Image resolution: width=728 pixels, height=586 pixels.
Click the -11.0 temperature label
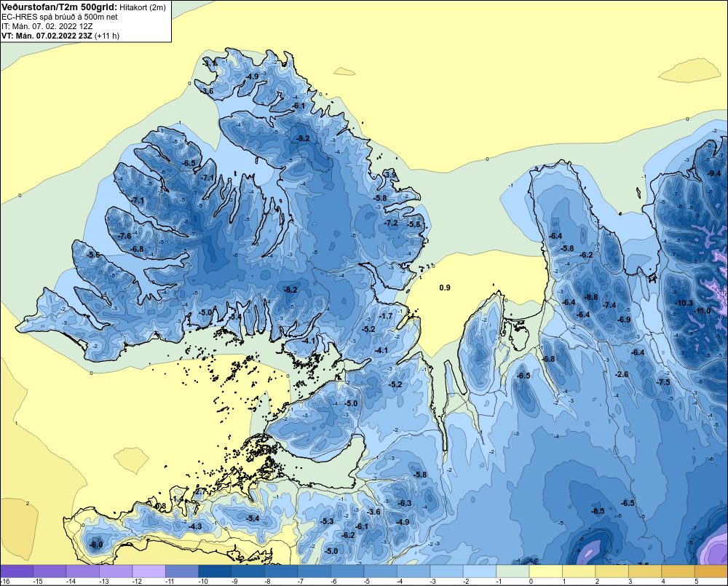[702, 311]
